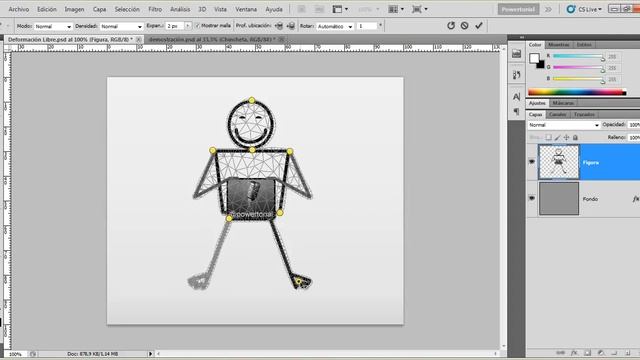Open the Selección menu
The height and width of the screenshot is (360, 640).
[x=127, y=9]
